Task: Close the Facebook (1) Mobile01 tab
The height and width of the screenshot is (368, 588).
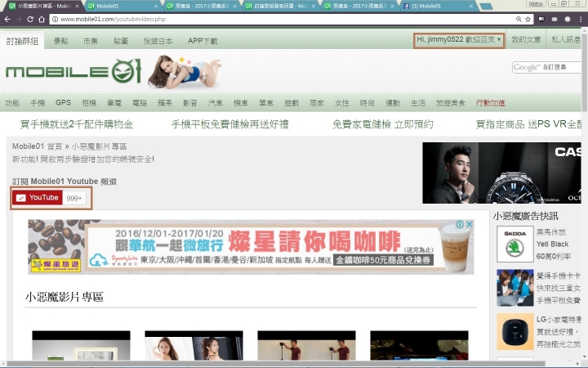Action: [471, 6]
